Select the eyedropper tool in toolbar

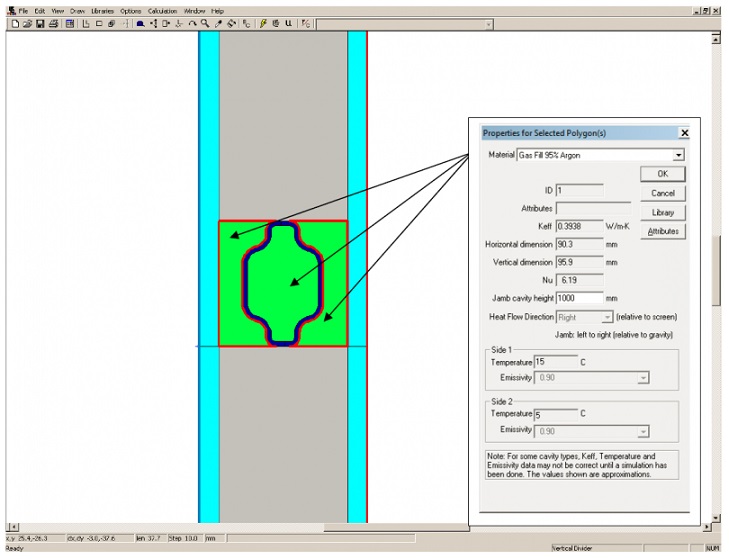(x=217, y=23)
